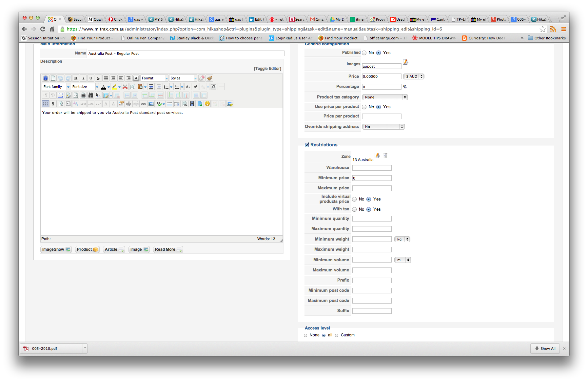
Task: Insert numbered list in editor
Action: click(166, 87)
